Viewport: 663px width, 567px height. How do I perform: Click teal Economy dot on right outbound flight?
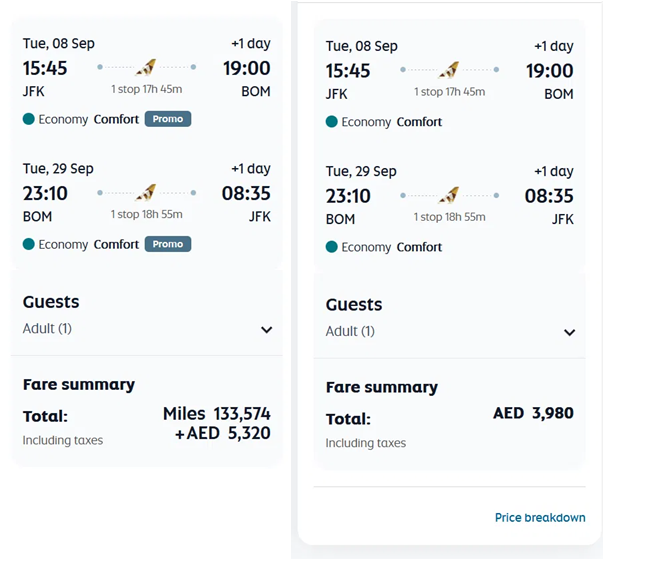[x=332, y=122]
